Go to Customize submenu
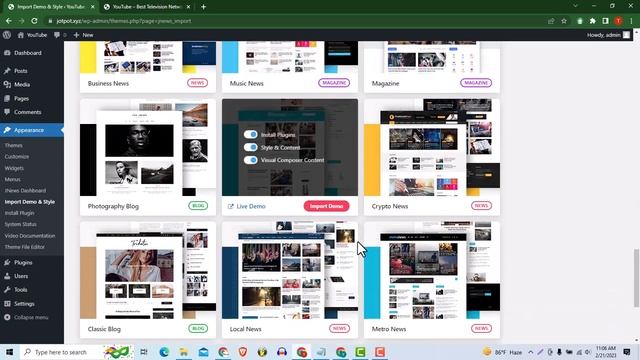Screen dimensions: 640x360 [17, 157]
